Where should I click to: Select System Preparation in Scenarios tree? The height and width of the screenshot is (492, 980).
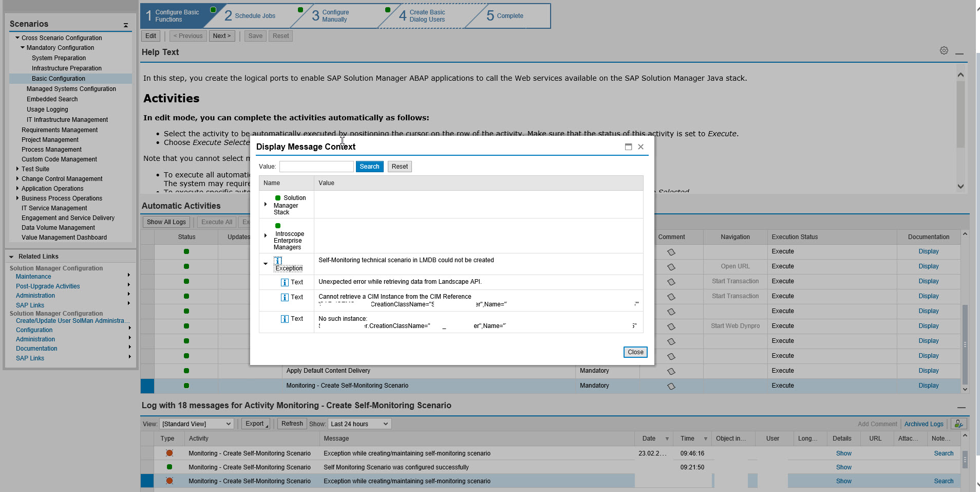(x=59, y=58)
